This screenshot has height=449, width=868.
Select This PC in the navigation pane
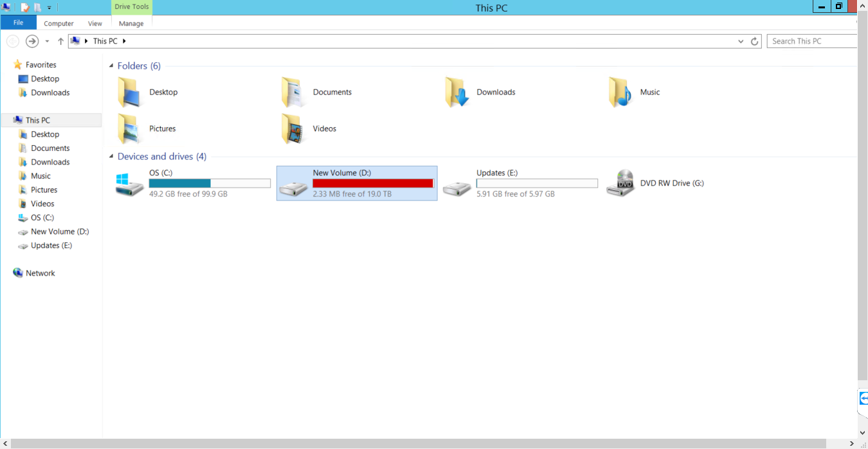(x=38, y=120)
